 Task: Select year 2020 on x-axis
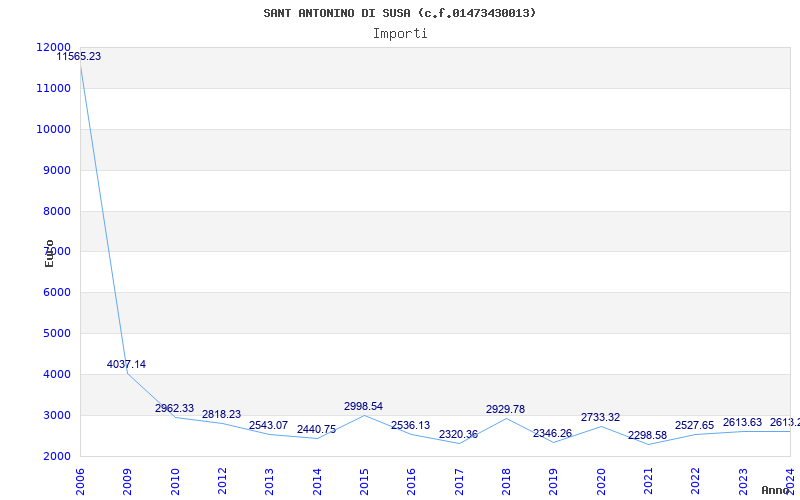pos(601,482)
